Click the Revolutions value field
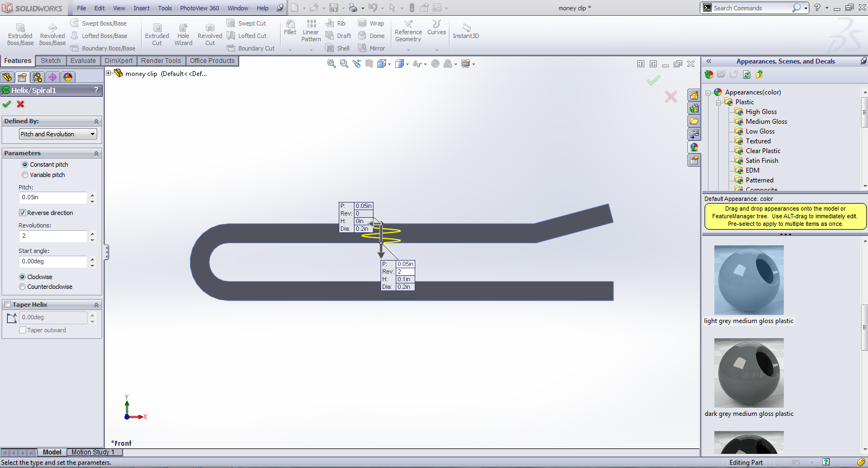The height and width of the screenshot is (468, 868). coord(53,236)
